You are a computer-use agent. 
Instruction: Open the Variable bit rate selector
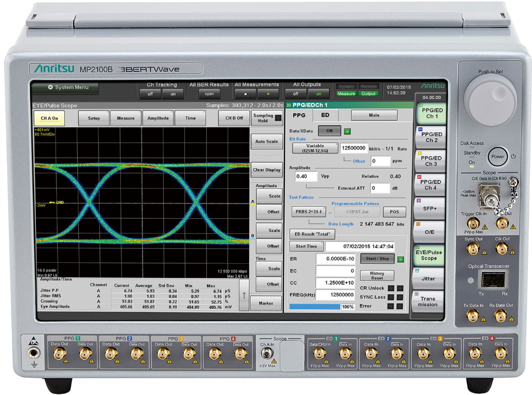coord(315,148)
